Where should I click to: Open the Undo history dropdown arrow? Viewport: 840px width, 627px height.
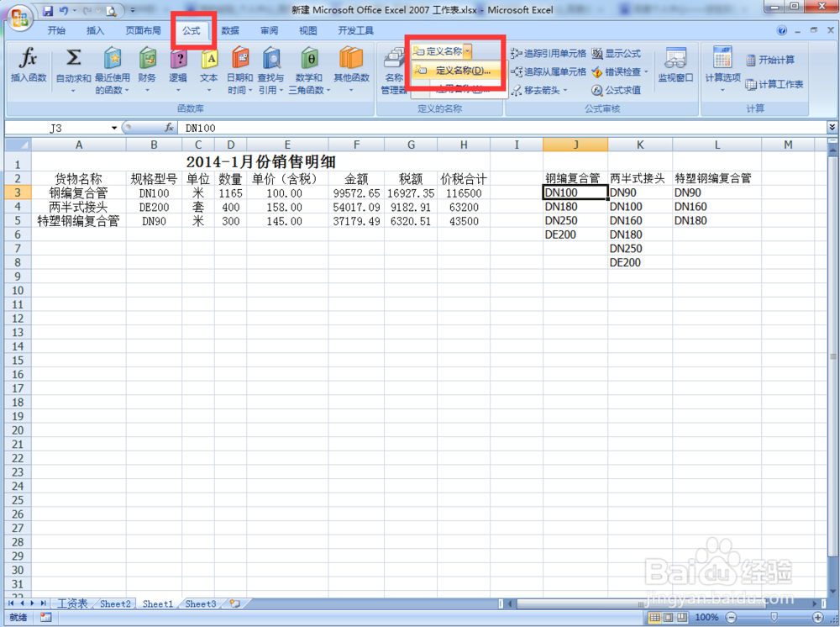(74, 11)
